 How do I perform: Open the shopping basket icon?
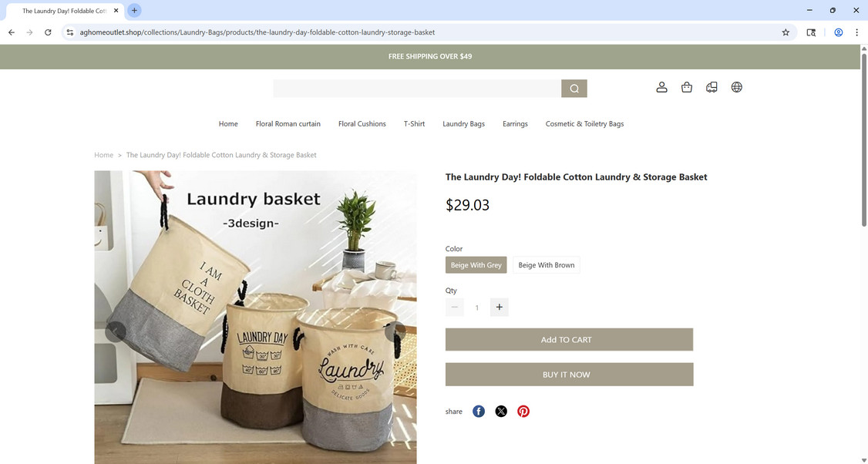pos(686,87)
